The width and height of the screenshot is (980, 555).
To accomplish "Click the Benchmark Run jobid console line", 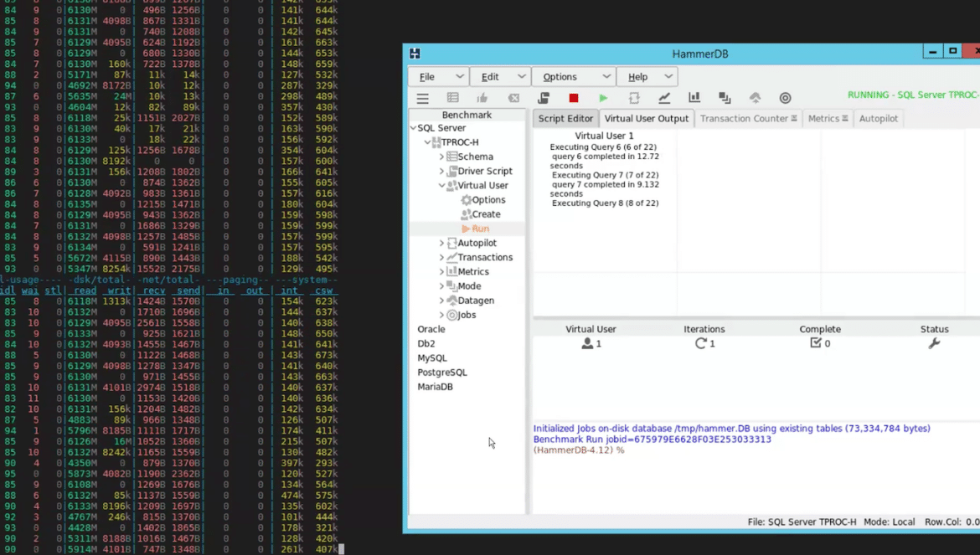I will coord(652,439).
